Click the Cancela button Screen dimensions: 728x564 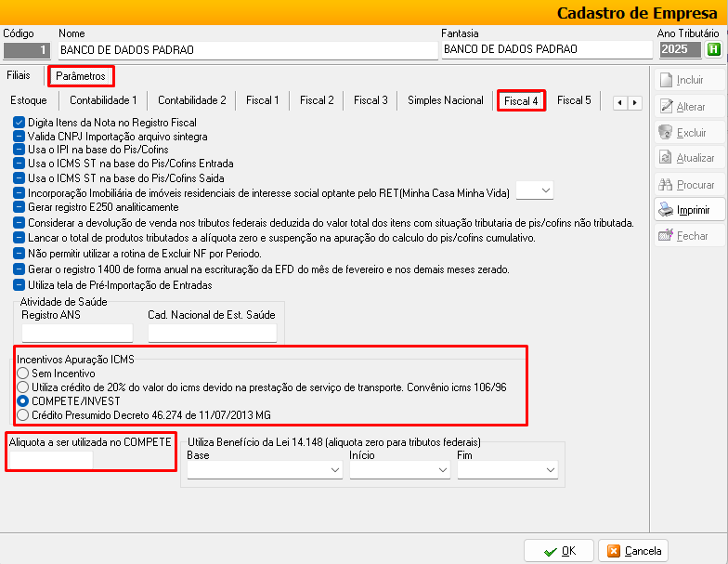point(633,551)
